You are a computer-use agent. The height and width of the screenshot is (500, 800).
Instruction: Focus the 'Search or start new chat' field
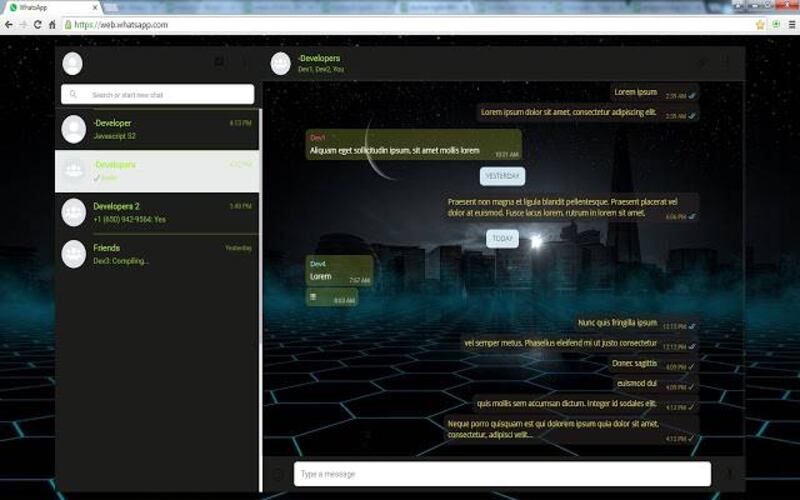click(x=165, y=95)
